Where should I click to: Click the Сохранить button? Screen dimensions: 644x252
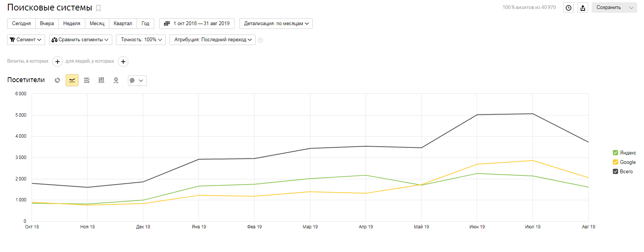click(609, 7)
